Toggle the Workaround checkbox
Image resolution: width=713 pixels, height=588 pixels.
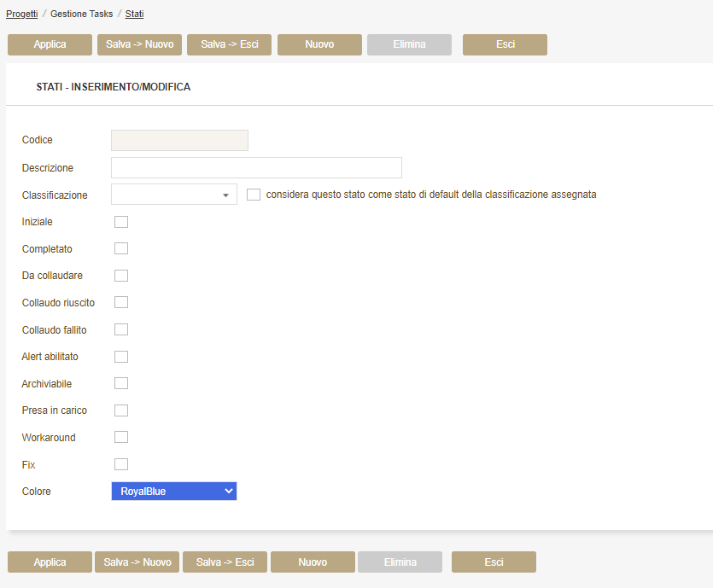121,437
